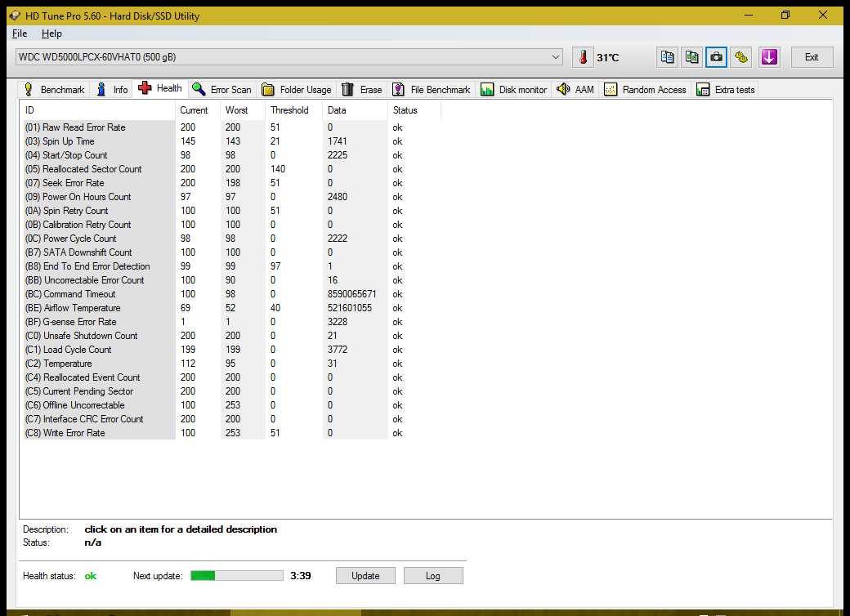Select the (0A) Spin Retry Count row
The width and height of the screenshot is (850, 616).
point(232,211)
